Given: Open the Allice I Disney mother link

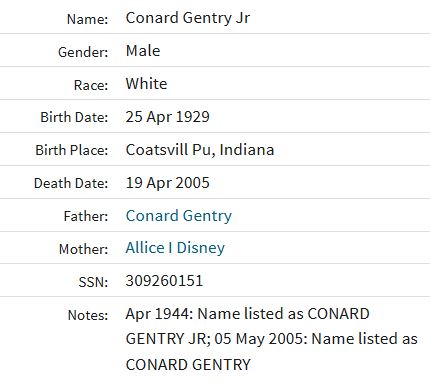Looking at the screenshot, I should (x=175, y=248).
